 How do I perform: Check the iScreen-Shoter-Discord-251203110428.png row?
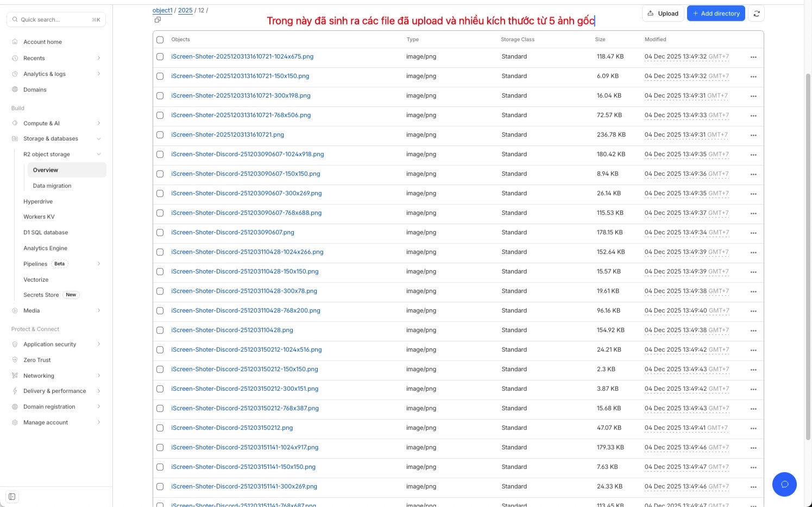coord(160,330)
